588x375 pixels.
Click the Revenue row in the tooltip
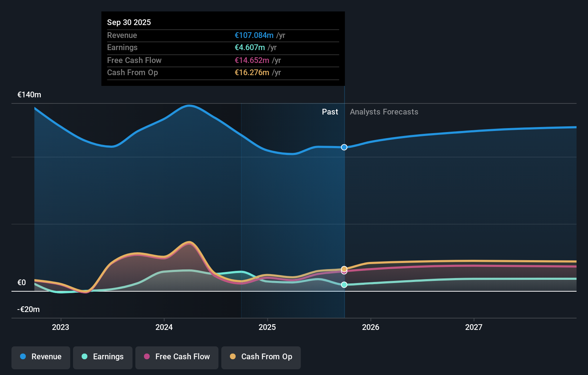(223, 35)
